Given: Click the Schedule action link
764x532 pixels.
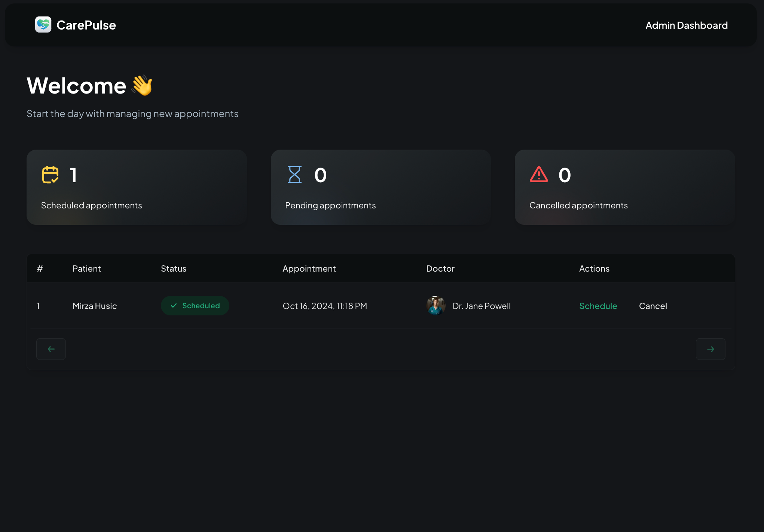Looking at the screenshot, I should coord(598,306).
